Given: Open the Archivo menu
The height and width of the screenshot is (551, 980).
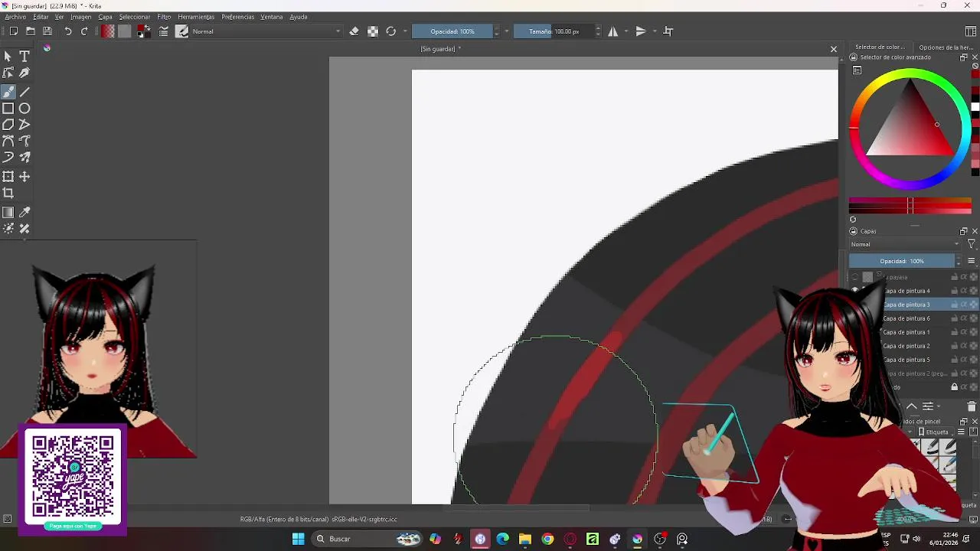Looking at the screenshot, I should 15,17.
